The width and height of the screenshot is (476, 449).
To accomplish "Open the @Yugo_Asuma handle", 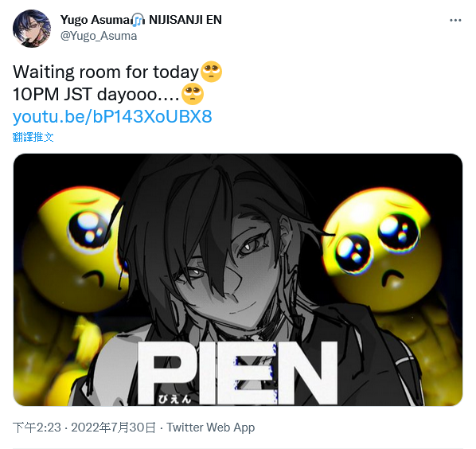I will (x=99, y=36).
